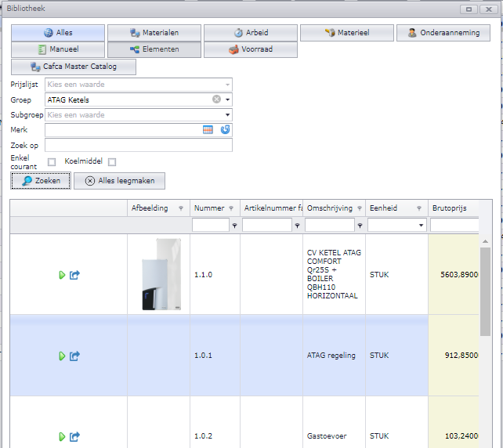Focus the Zoek op search field

[x=138, y=145]
